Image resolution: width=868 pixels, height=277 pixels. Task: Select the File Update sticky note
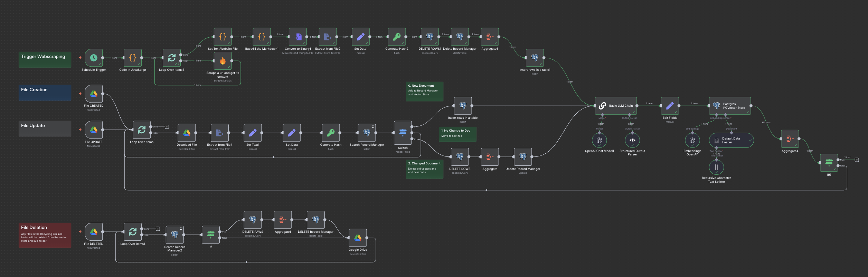(x=45, y=128)
